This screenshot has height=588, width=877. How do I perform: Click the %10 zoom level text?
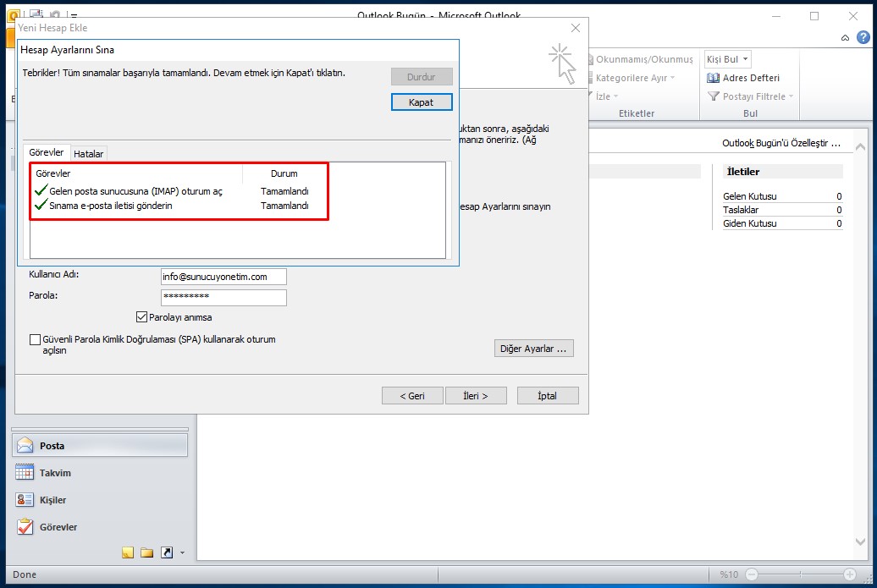coord(729,574)
